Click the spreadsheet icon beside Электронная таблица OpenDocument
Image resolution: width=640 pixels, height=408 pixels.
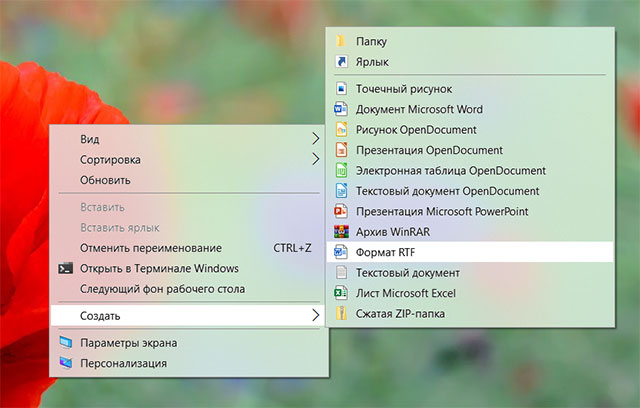341,170
